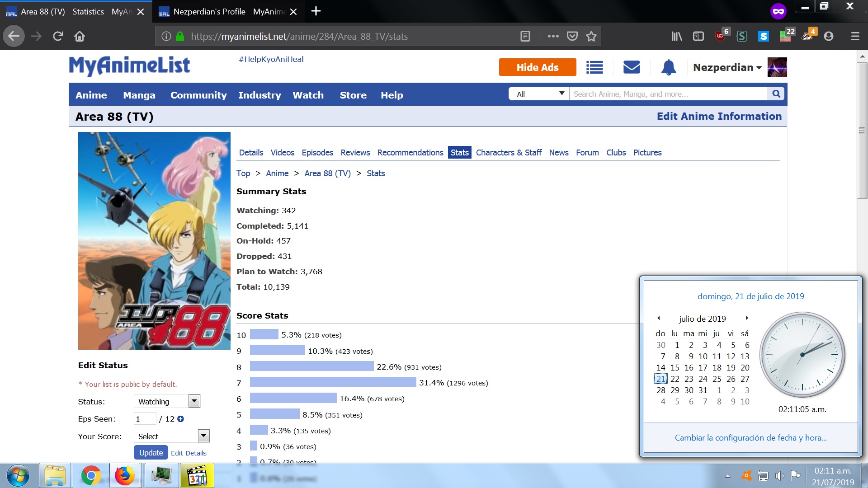The height and width of the screenshot is (488, 868).
Task: Bookmark this page with the star icon
Action: coord(591,36)
